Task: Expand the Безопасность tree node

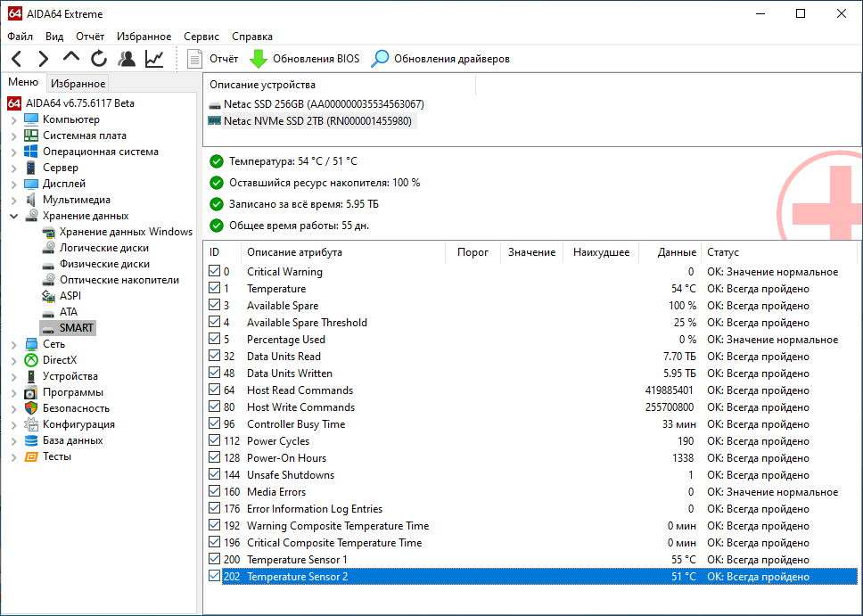Action: 13,408
